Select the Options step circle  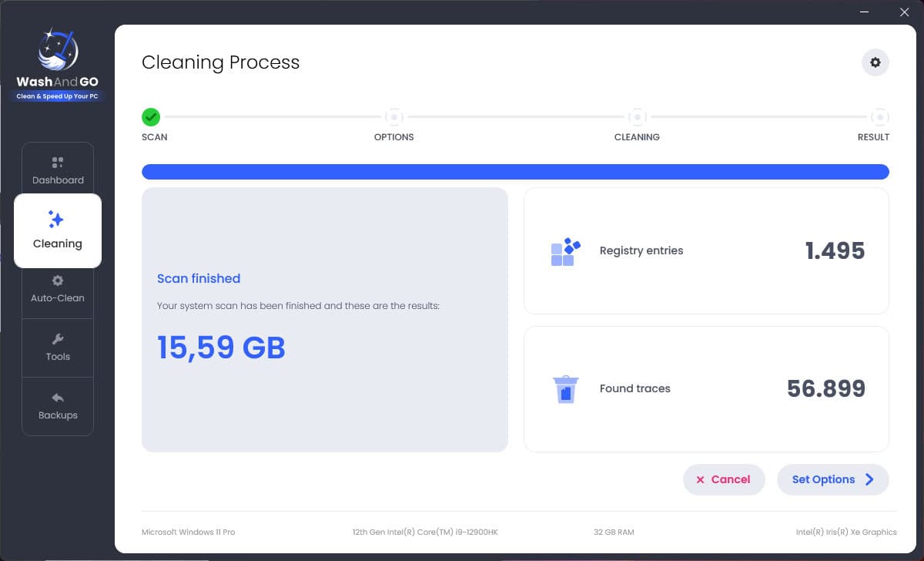point(394,117)
